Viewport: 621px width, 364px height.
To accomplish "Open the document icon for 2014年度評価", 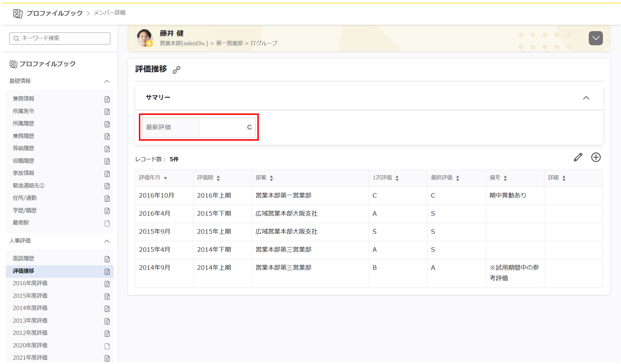I will (107, 309).
